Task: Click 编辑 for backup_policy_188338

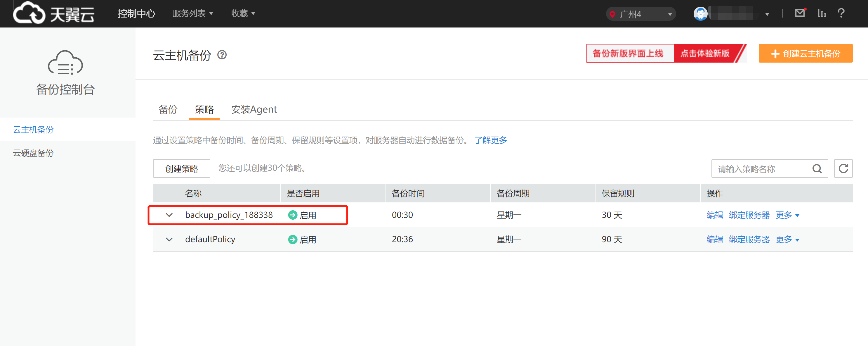Action: 715,215
